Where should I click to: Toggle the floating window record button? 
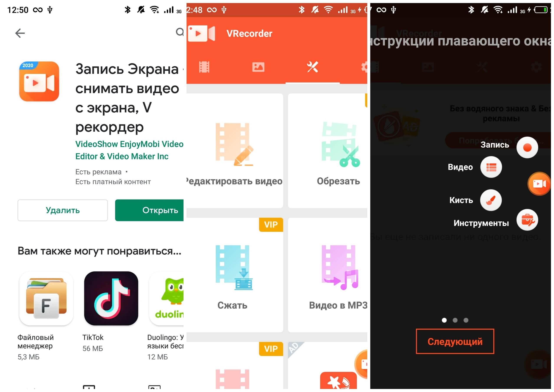pos(527,145)
